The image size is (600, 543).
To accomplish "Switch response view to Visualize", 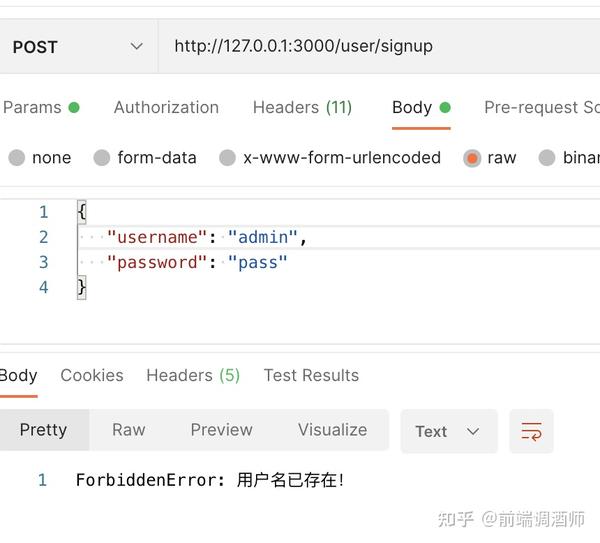I will (x=333, y=430).
